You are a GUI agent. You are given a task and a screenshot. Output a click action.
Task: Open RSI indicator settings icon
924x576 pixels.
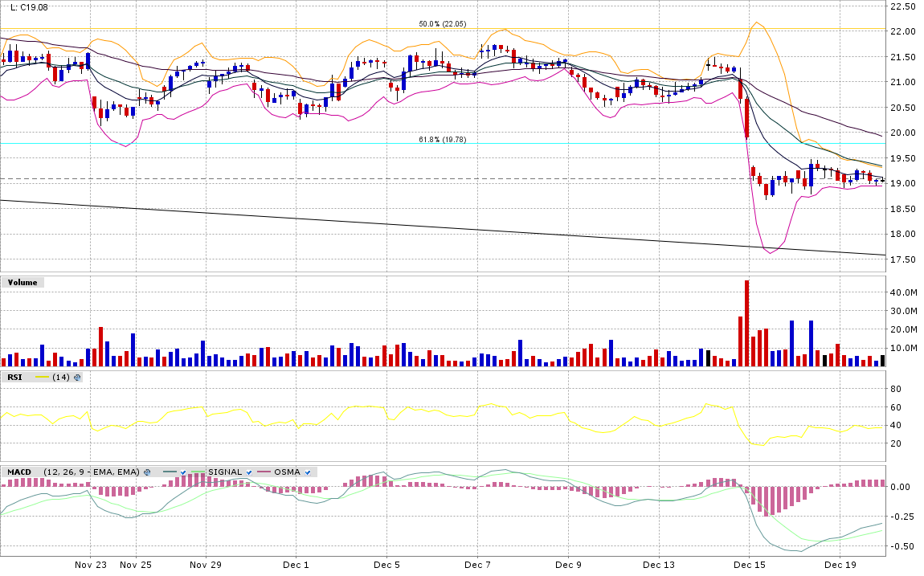[77, 377]
